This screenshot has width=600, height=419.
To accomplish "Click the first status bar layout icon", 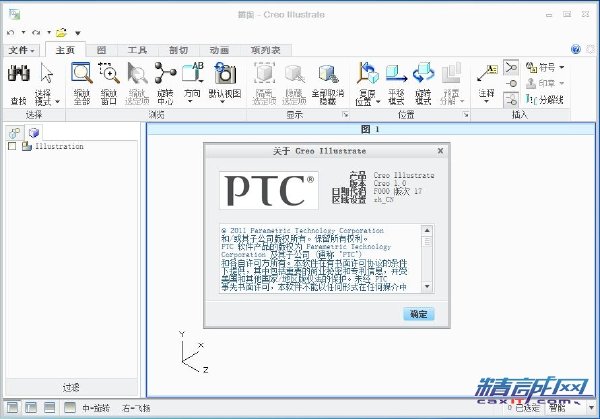I will click(x=12, y=408).
